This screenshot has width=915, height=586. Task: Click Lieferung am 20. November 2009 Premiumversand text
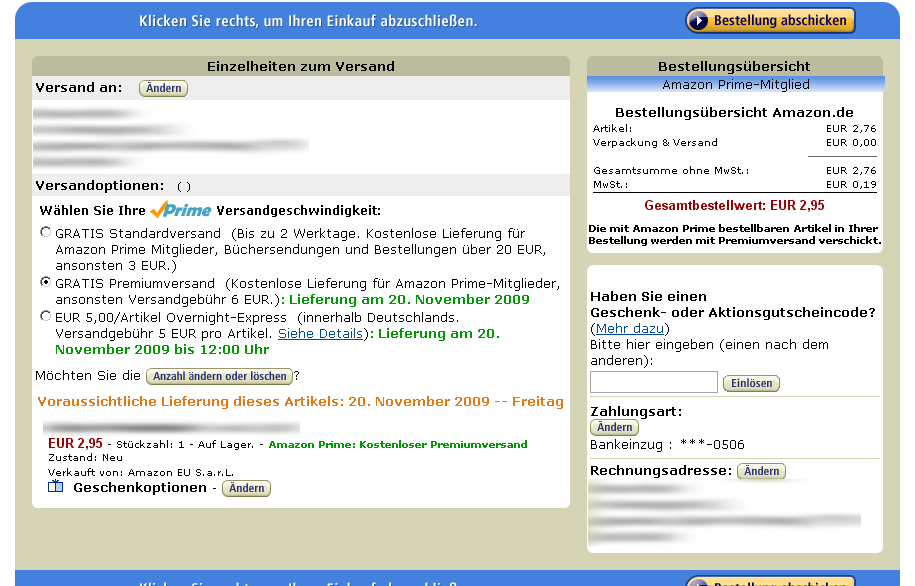[409, 299]
